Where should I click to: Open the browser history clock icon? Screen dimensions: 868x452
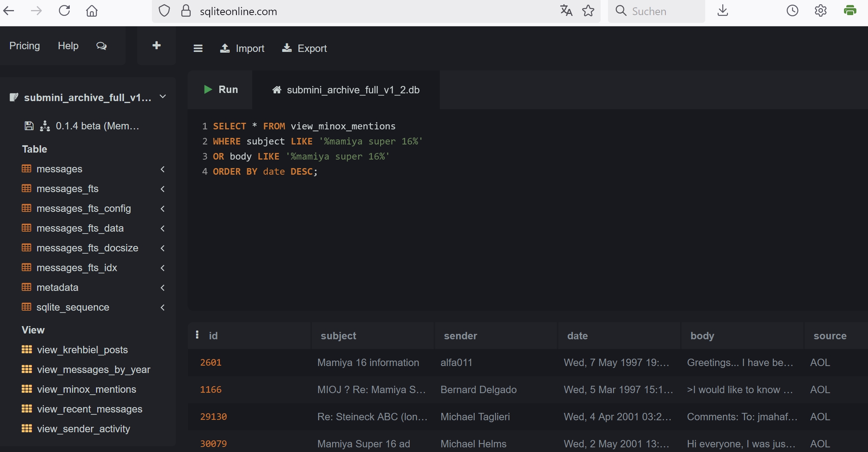(792, 11)
